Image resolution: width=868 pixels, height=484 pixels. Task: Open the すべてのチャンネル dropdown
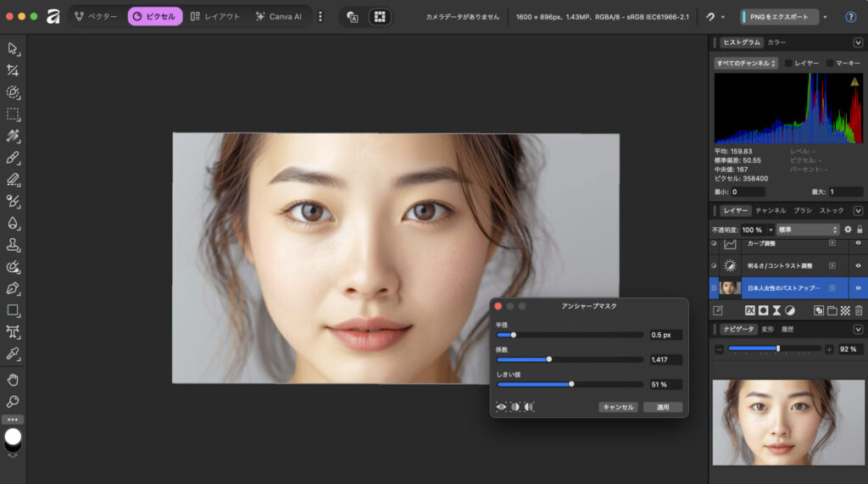pyautogui.click(x=744, y=63)
